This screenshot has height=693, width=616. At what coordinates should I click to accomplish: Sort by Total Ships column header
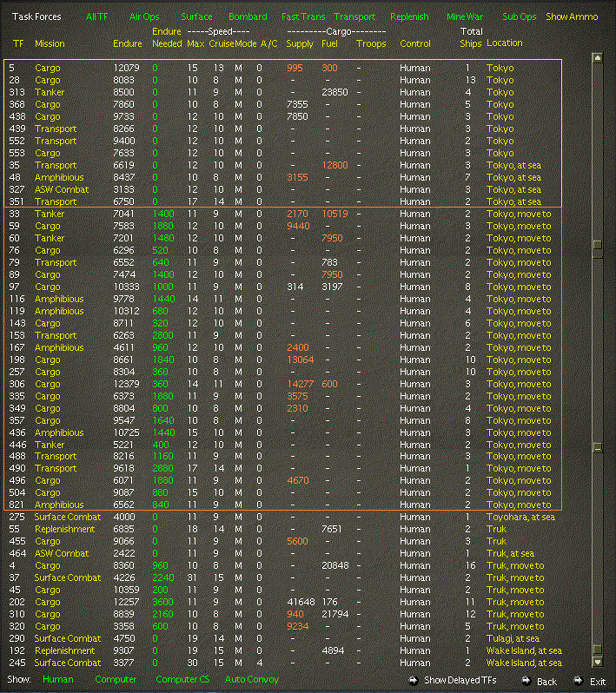tap(471, 37)
